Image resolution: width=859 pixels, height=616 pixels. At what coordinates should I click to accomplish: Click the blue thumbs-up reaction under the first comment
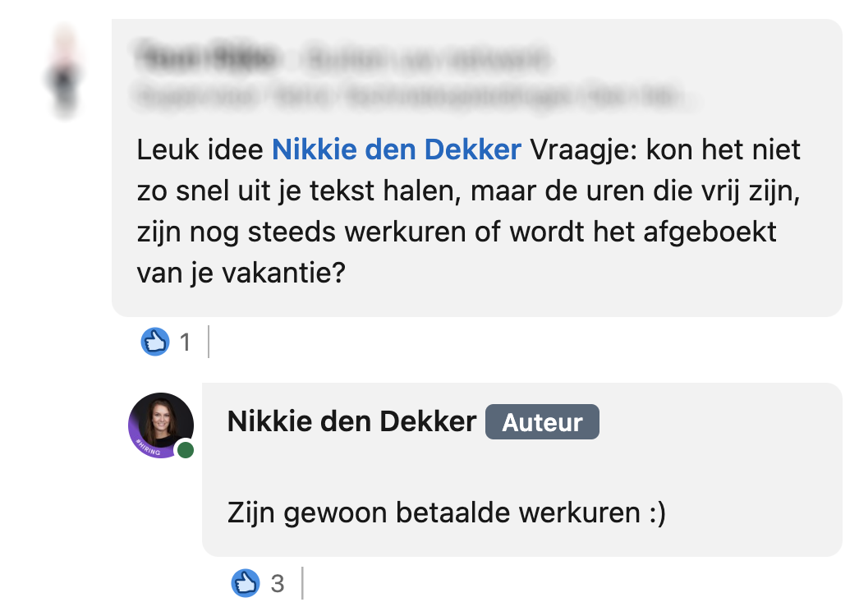[x=157, y=342]
